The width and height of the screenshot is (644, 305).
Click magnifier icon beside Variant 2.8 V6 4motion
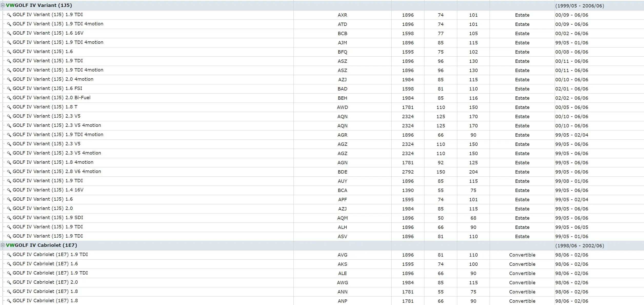(9, 172)
